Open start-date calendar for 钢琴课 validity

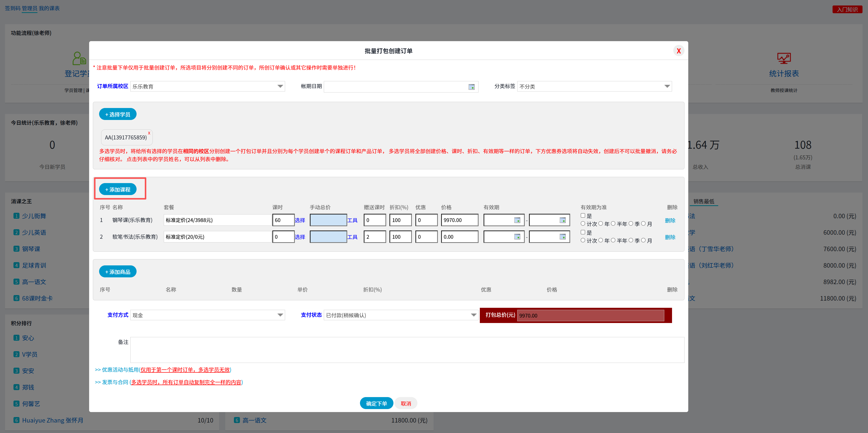[x=517, y=220]
